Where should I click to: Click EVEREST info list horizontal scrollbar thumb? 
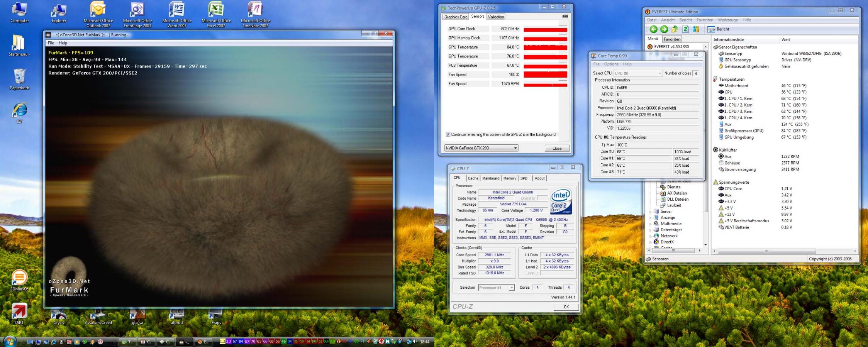tap(766, 251)
